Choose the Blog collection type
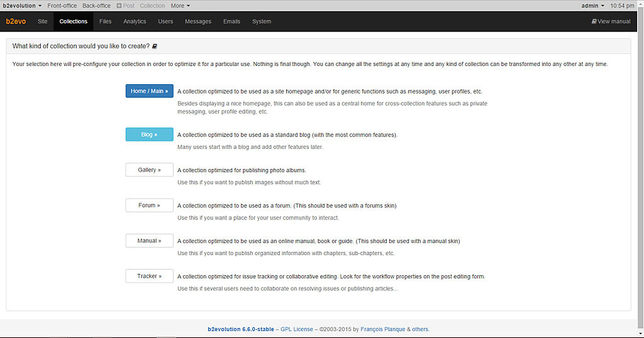This screenshot has height=338, width=644. [149, 134]
